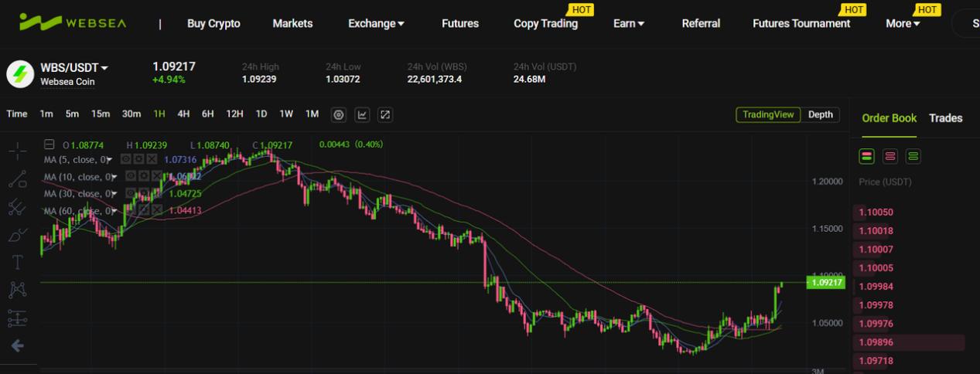Screen dimensions: 980x374
Task: Click the fullscreen expand chart icon
Action: (384, 114)
